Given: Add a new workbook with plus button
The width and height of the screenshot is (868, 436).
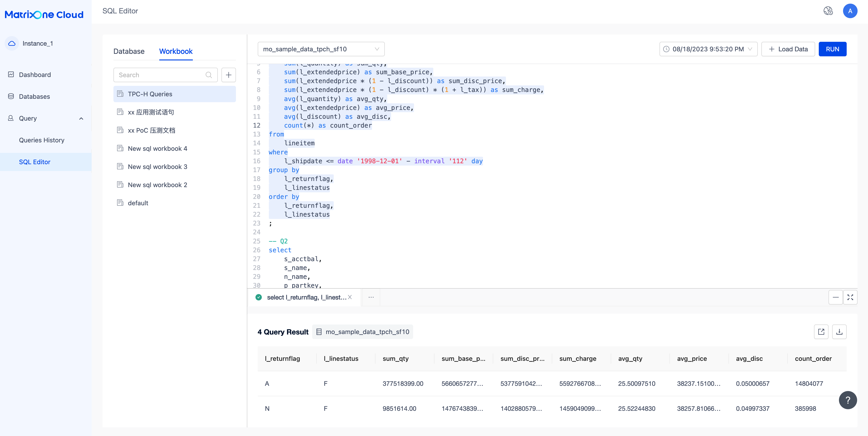Looking at the screenshot, I should 228,75.
